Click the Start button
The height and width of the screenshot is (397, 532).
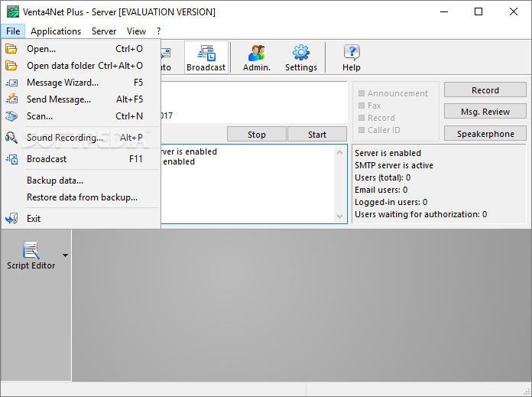click(x=317, y=135)
